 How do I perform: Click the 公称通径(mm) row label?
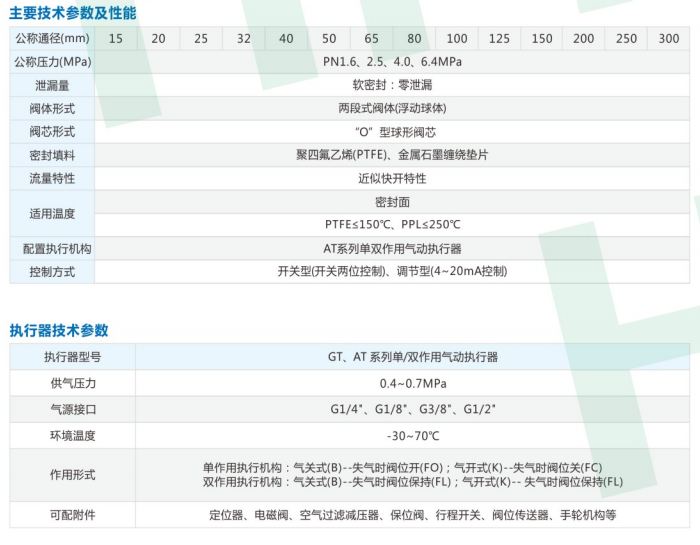[52, 39]
